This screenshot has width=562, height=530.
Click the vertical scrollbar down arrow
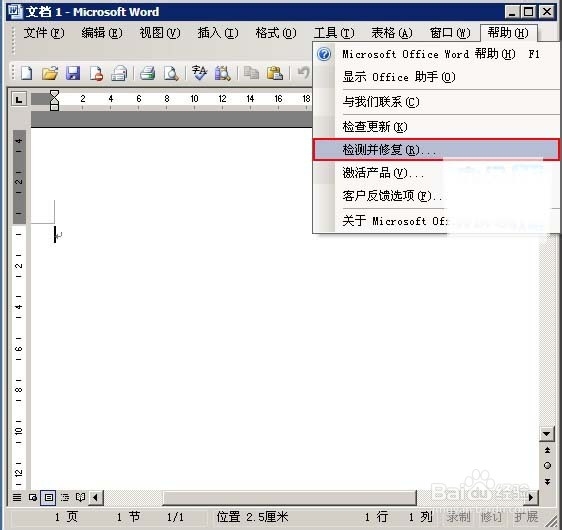coord(547,434)
